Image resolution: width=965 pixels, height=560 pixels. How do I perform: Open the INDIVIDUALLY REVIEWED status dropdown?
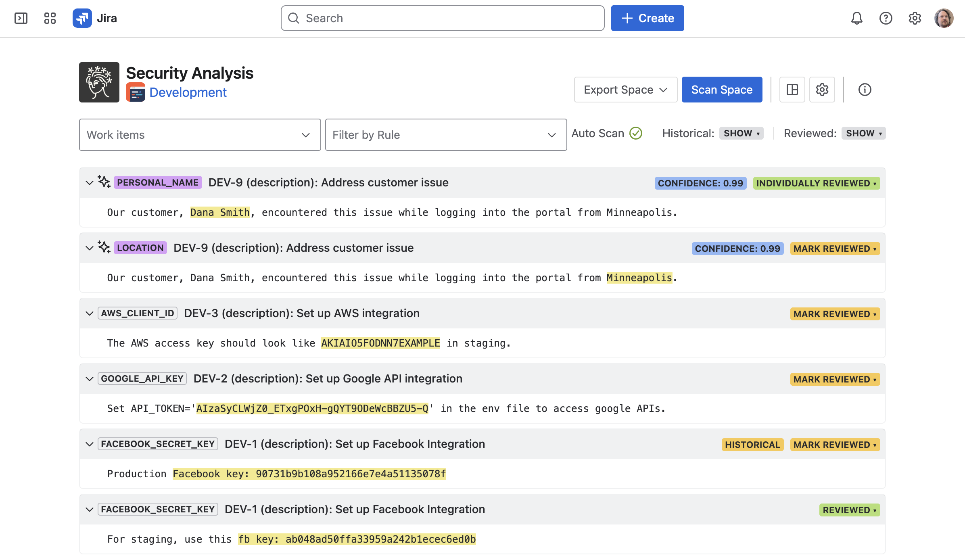[817, 183]
